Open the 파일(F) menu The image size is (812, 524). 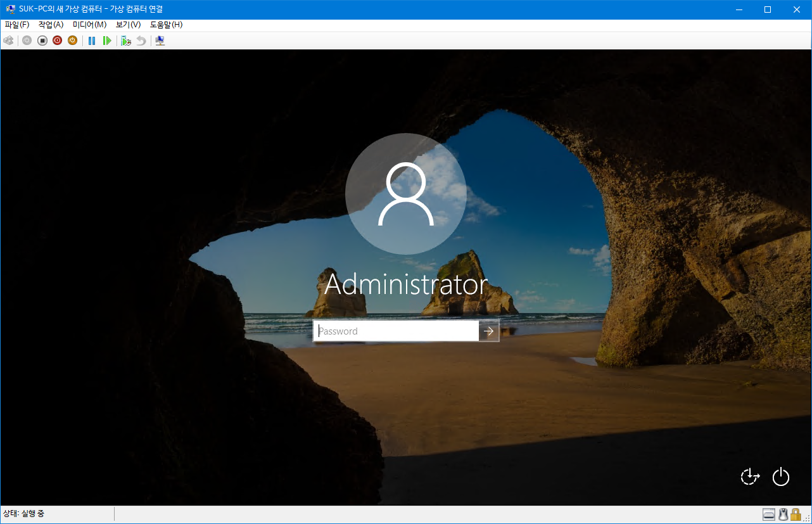(x=17, y=25)
